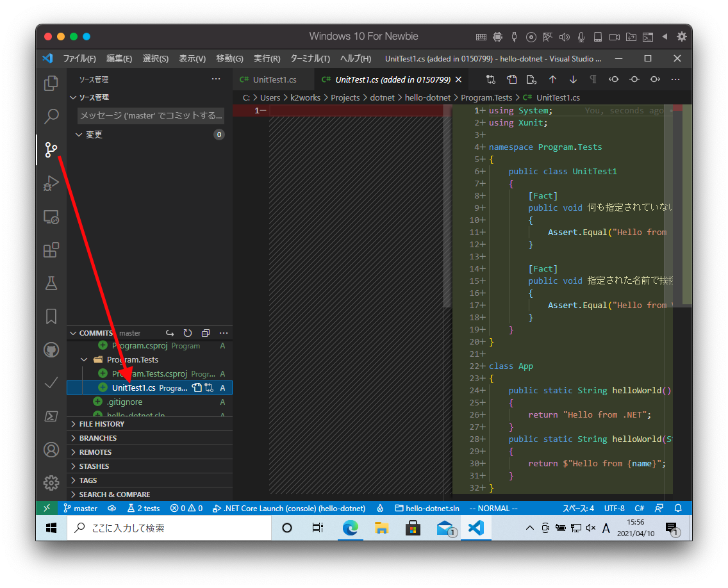The height and width of the screenshot is (588, 728).
Task: Toggle whitespace pilcrow icon in diff toolbar
Action: point(593,80)
